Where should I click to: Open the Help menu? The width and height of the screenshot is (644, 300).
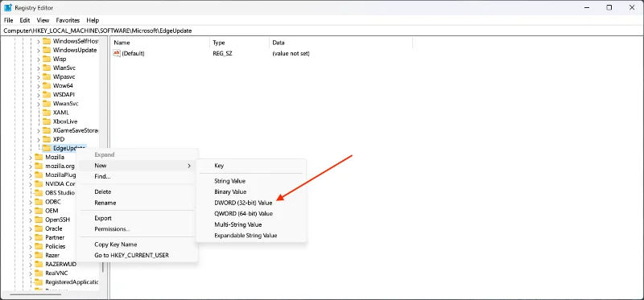[93, 20]
